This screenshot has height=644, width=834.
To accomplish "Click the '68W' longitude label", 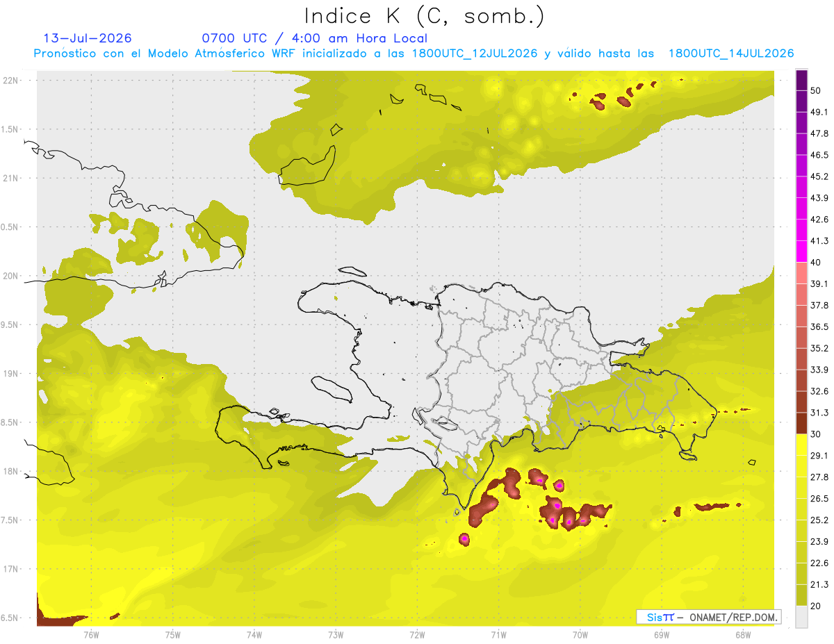I will point(743,635).
